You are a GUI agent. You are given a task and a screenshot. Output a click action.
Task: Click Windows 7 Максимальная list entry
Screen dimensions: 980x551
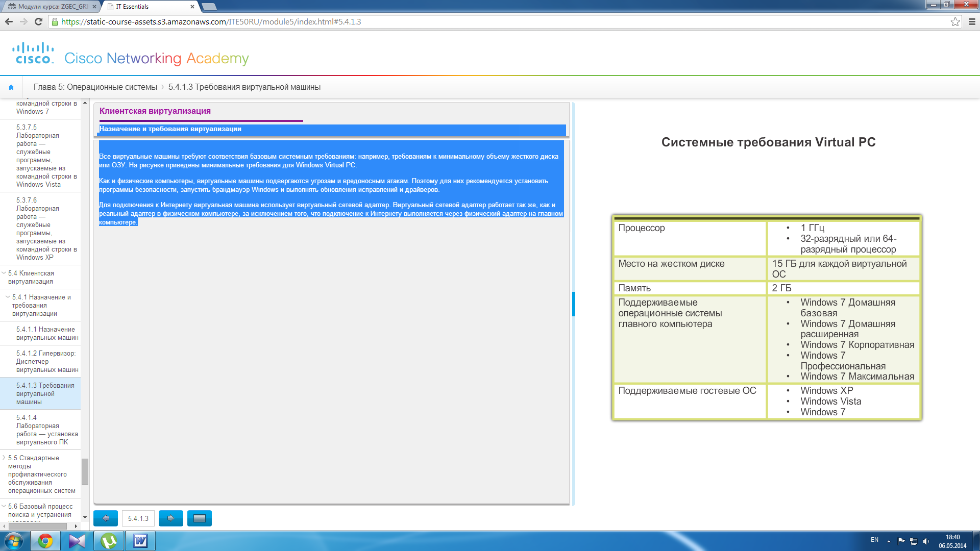click(857, 377)
